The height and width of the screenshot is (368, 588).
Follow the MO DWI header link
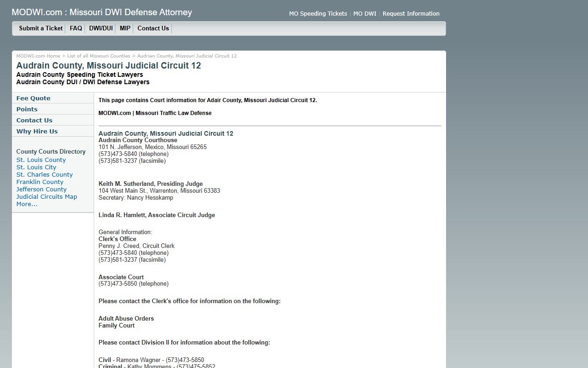click(x=365, y=14)
